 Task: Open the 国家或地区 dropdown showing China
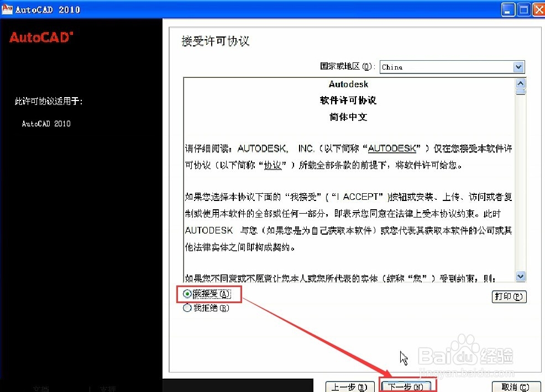coord(452,67)
